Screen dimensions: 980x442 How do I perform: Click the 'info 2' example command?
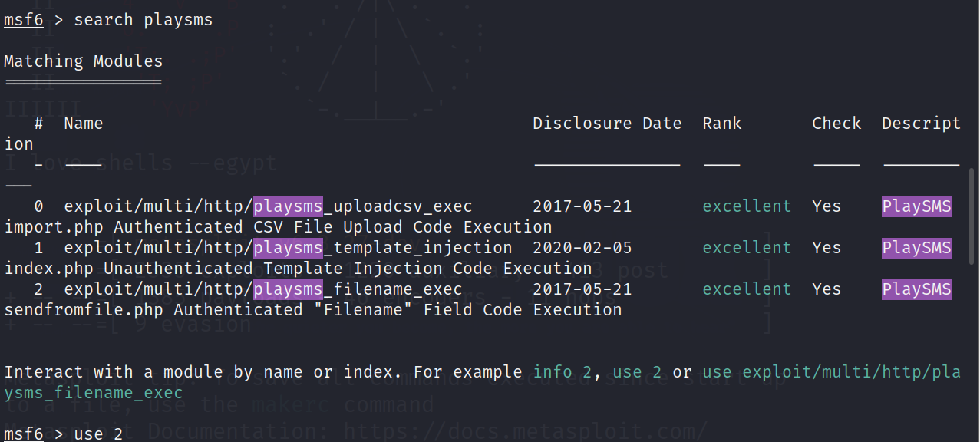point(563,372)
